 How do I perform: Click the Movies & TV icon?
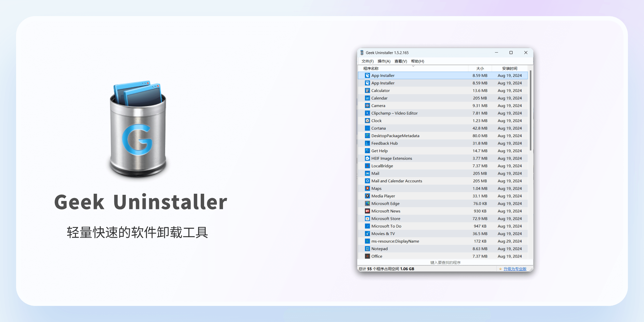pyautogui.click(x=367, y=233)
